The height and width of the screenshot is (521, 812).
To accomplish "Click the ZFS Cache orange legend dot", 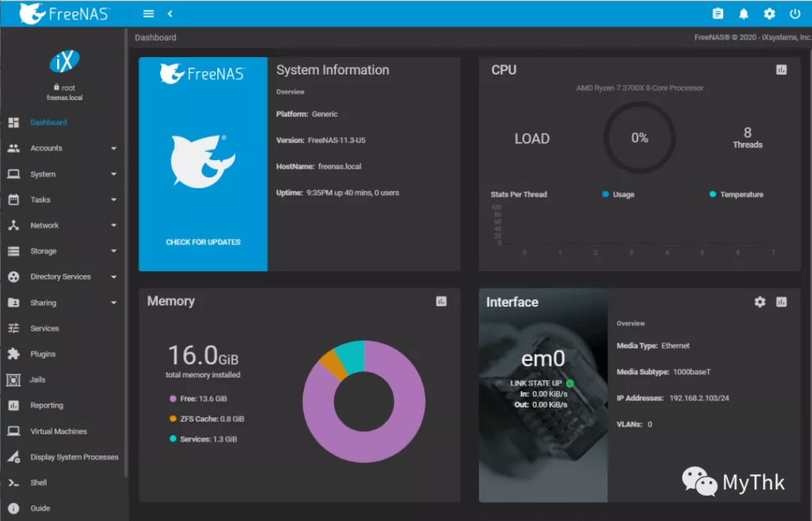I will [x=173, y=419].
